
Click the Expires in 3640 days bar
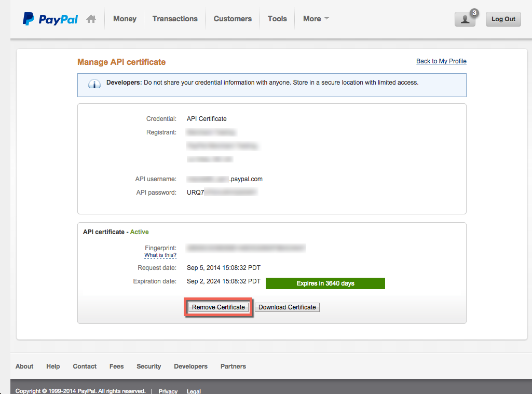(x=325, y=283)
